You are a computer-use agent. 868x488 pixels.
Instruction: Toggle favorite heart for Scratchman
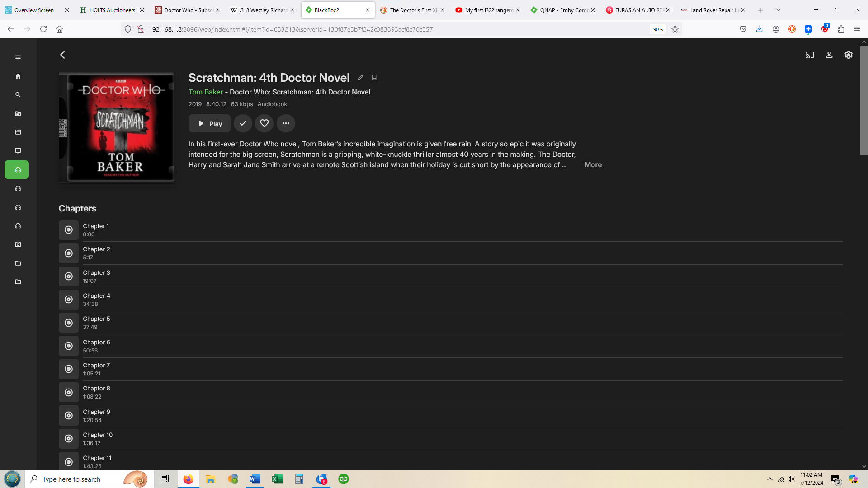264,123
